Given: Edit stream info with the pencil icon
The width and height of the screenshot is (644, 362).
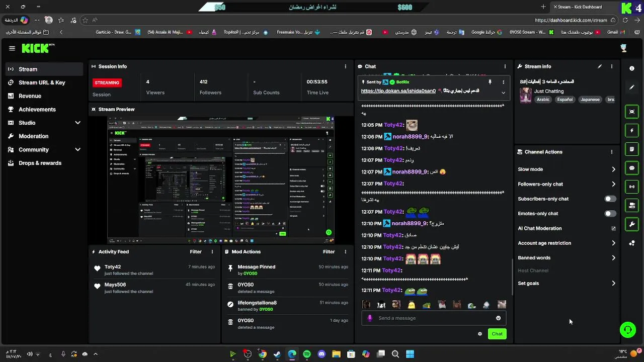Looking at the screenshot, I should pos(600,66).
